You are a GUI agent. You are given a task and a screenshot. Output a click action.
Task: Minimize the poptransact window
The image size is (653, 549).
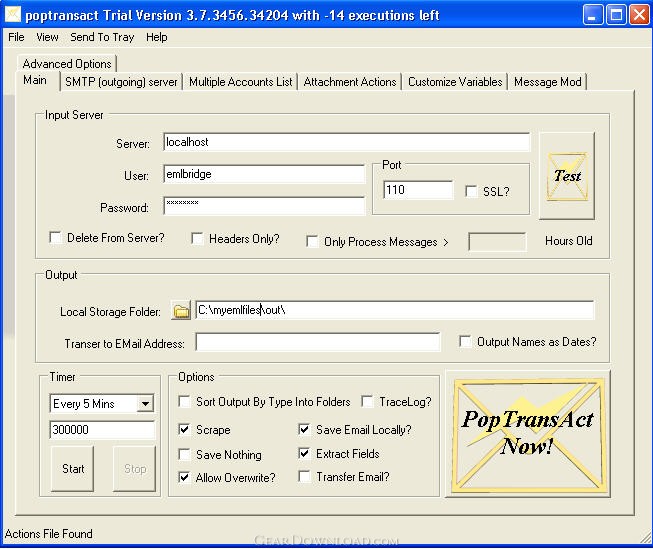[x=593, y=15]
